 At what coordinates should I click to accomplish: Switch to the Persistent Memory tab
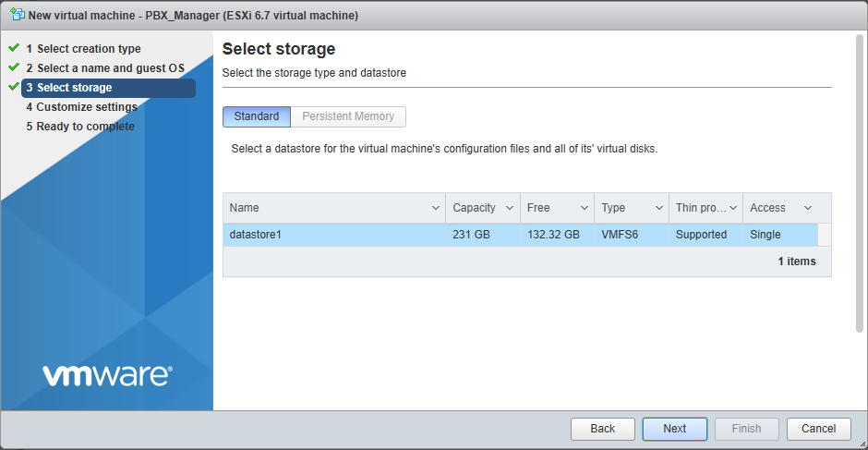pyautogui.click(x=348, y=116)
